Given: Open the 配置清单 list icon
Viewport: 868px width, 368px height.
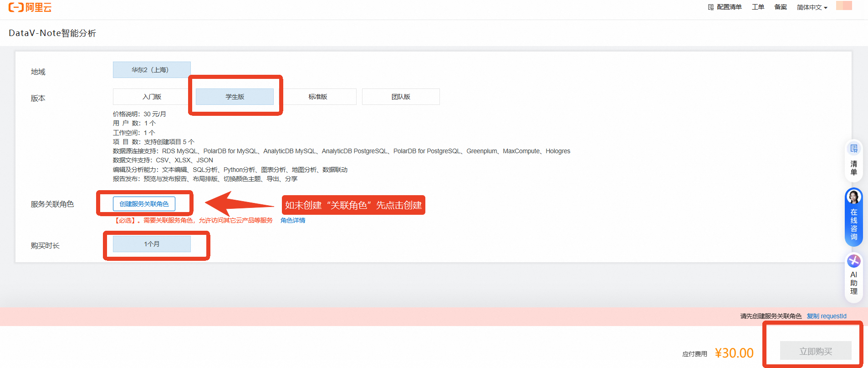Looking at the screenshot, I should click(x=711, y=7).
